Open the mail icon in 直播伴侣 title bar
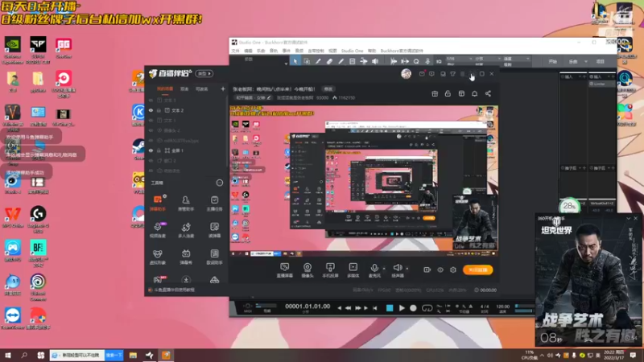644x362 pixels. coord(422,74)
